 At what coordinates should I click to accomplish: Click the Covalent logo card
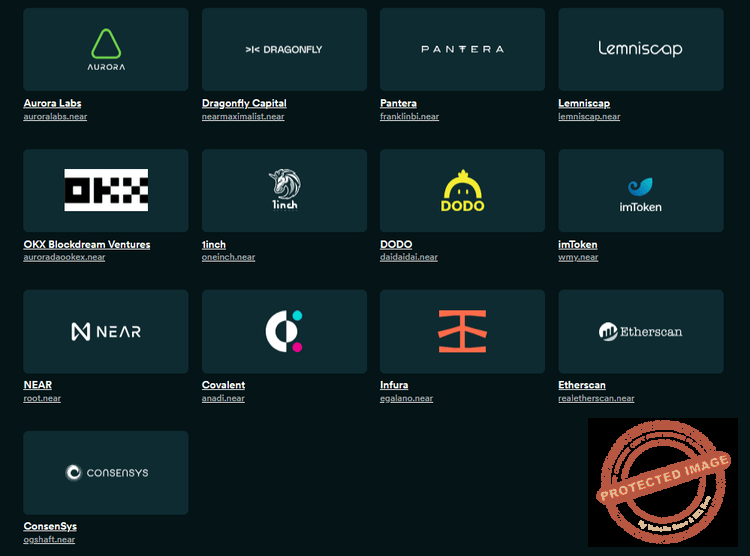(x=284, y=331)
